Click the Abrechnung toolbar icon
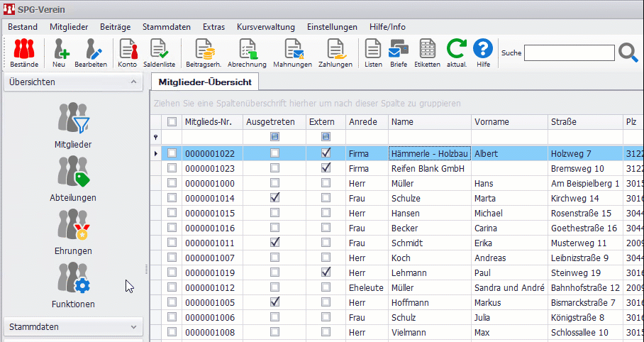Image resolution: width=644 pixels, height=342 pixels. pos(248,53)
